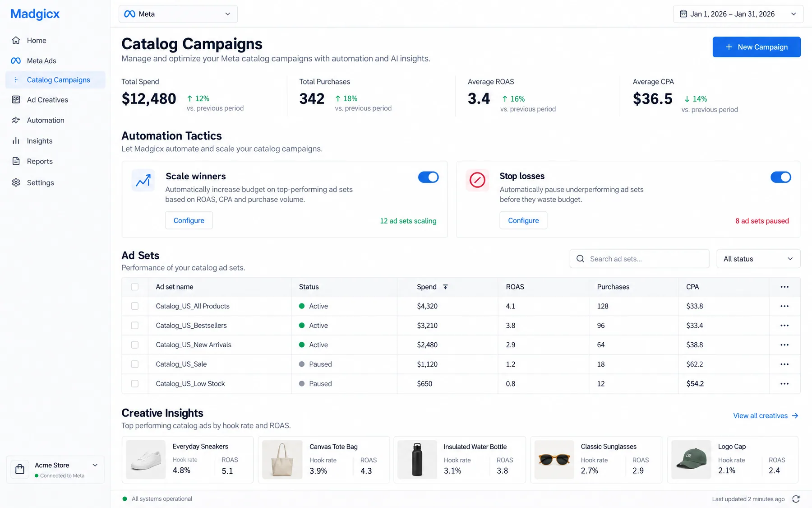
Task: Click the refresh icon beside Last updated
Action: point(796,499)
